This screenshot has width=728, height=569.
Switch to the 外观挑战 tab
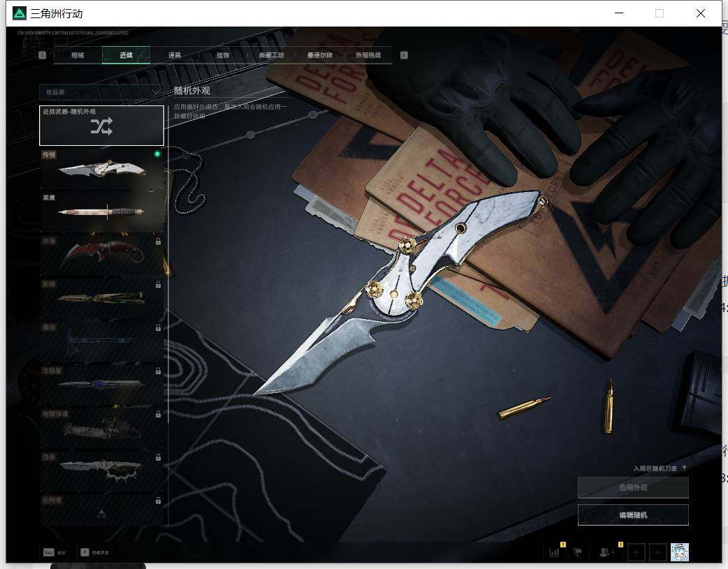coord(368,55)
